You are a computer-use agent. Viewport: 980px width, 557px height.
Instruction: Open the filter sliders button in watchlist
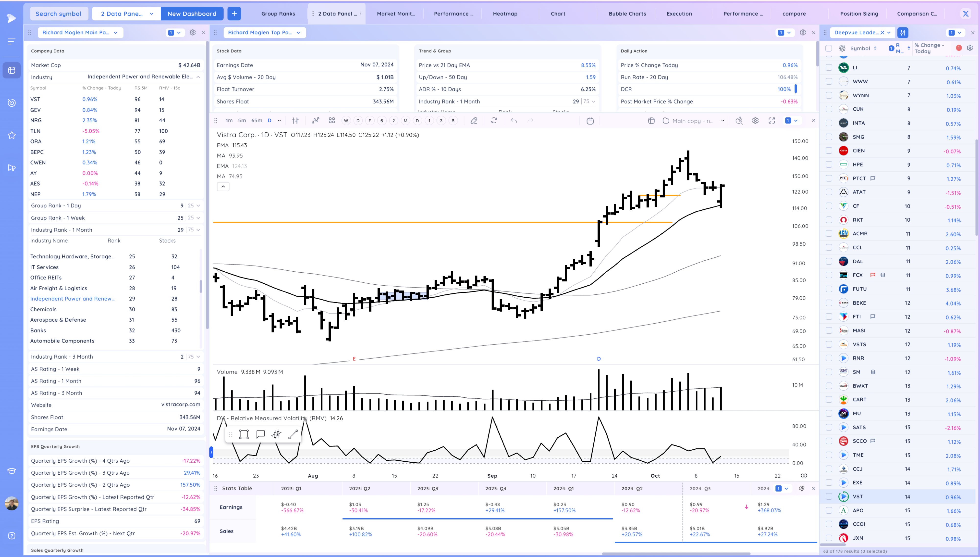(903, 33)
